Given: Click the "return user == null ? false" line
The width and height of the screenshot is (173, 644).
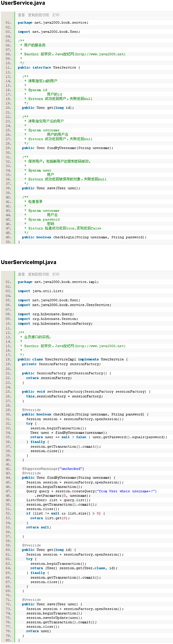Looking at the screenshot, I should pos(99,437).
